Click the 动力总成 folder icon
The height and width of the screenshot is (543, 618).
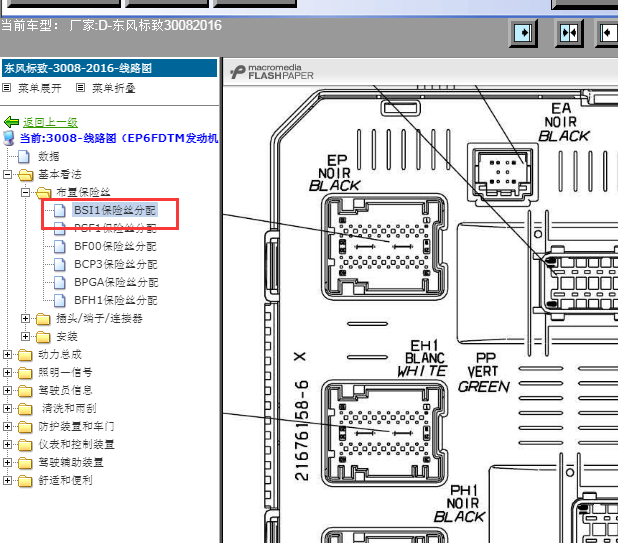(x=26, y=355)
